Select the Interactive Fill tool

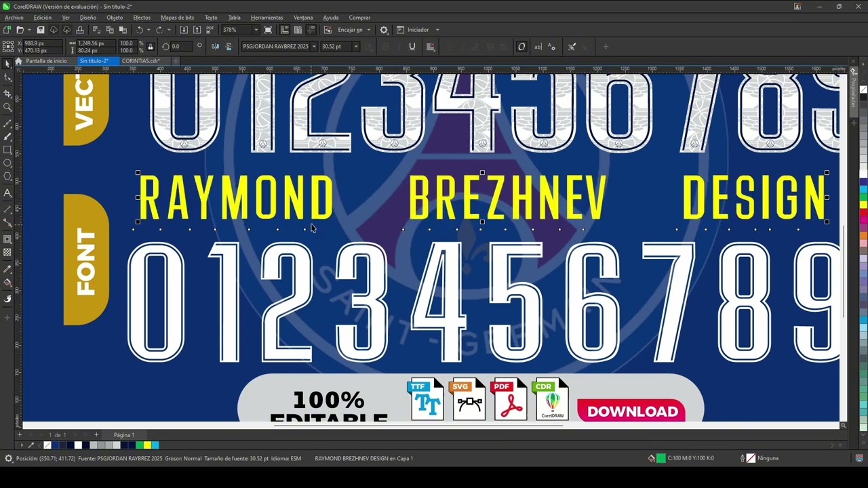(x=7, y=283)
